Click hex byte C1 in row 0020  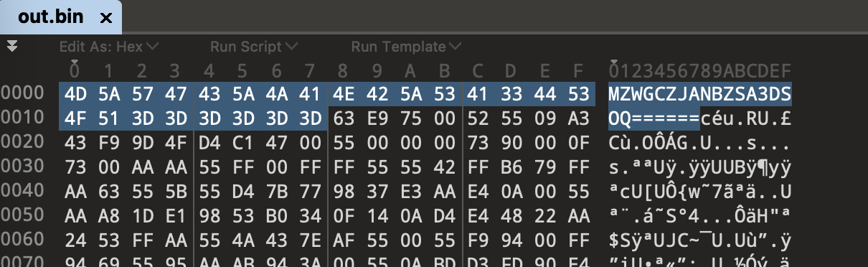pos(242,143)
